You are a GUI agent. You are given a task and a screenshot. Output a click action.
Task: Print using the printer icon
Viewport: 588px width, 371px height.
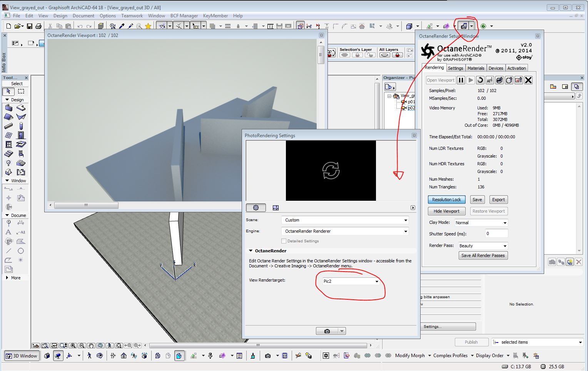[x=38, y=26]
